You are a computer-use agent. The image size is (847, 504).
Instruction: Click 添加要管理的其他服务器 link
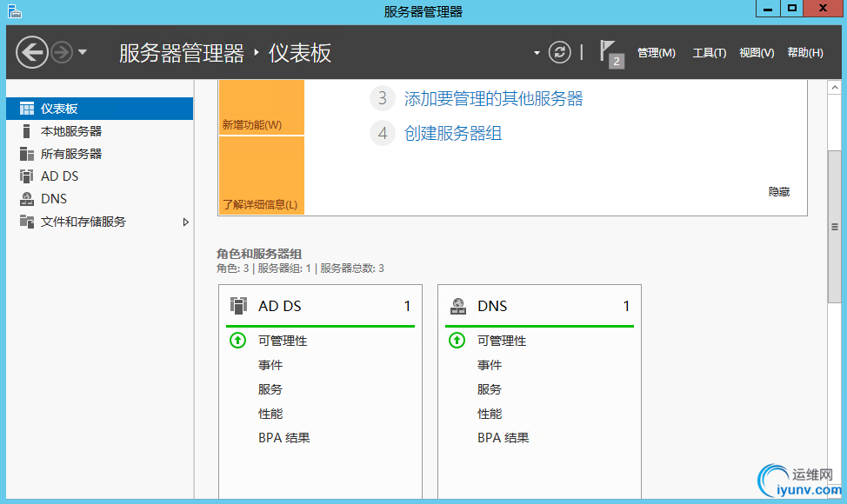[x=493, y=98]
